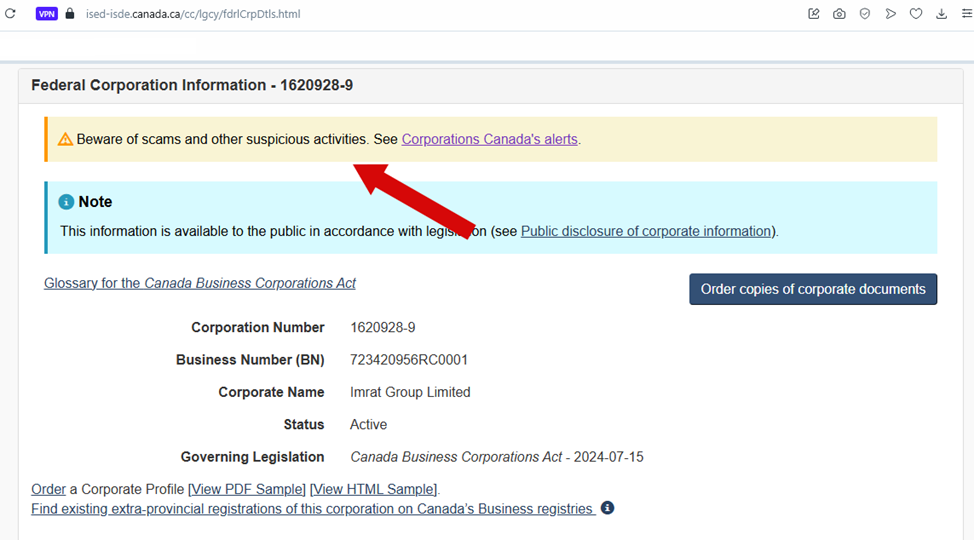
Task: Bookmark page with the heart icon
Action: pos(916,14)
